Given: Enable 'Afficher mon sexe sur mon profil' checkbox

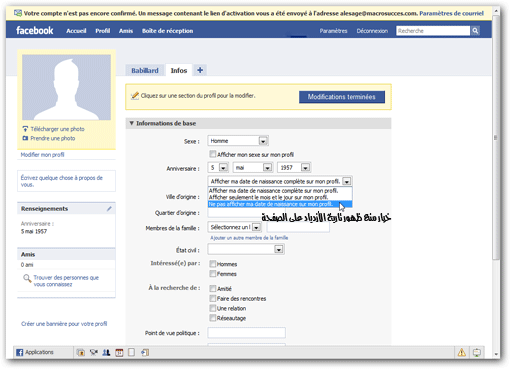Looking at the screenshot, I should [212, 154].
